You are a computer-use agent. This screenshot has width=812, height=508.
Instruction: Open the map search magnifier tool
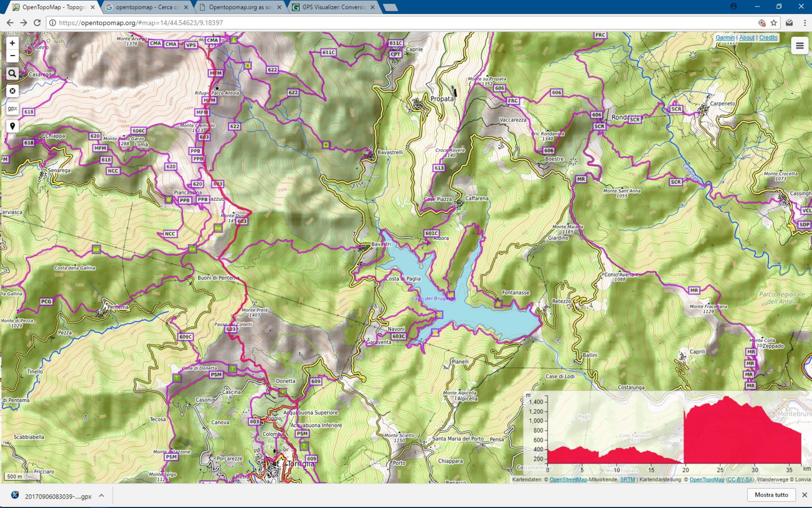(12, 74)
